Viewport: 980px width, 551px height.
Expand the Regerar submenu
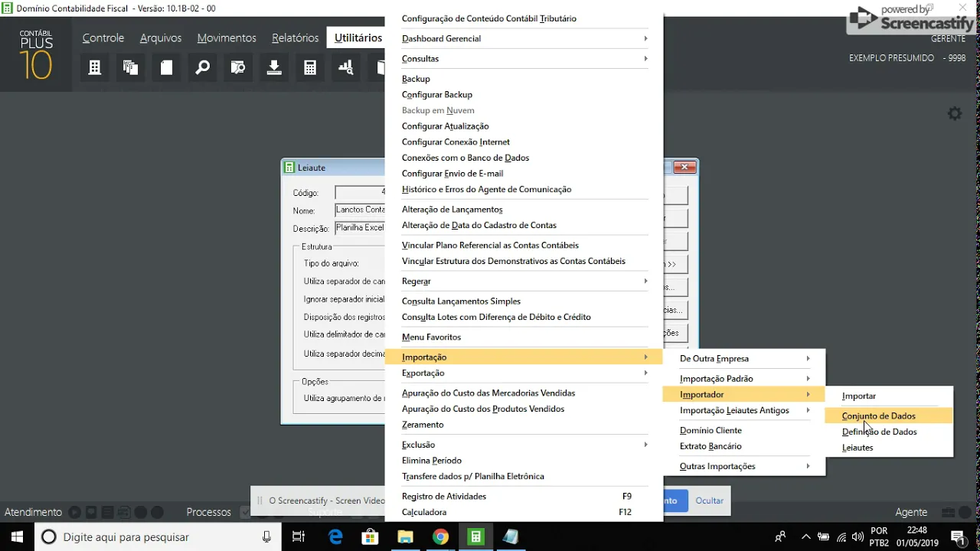click(524, 281)
